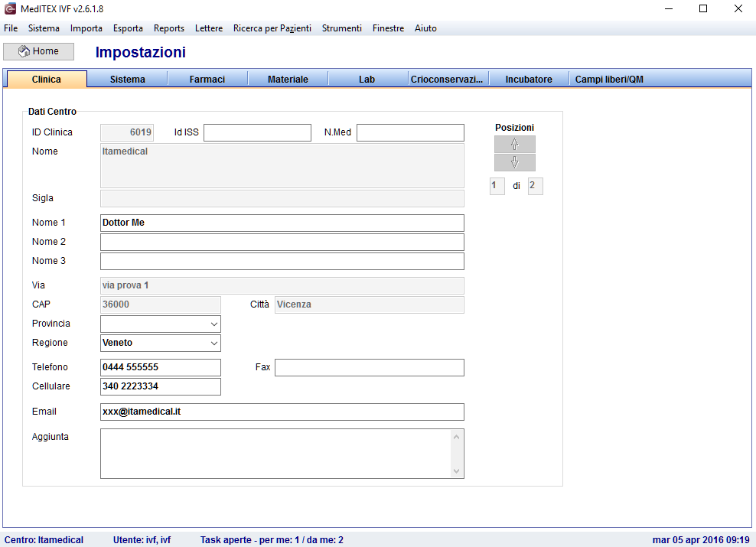Open the File menu

[11, 28]
